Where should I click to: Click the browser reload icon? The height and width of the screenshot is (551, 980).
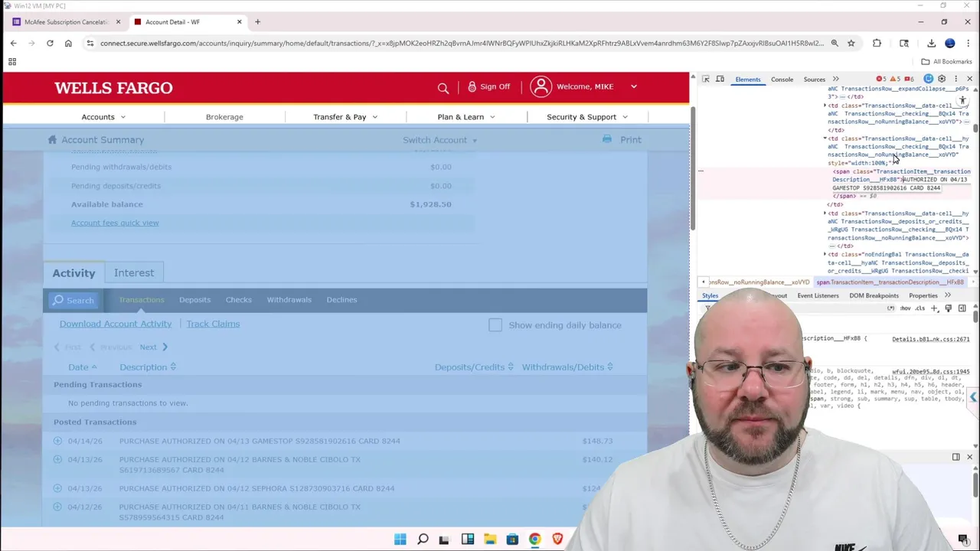click(50, 44)
